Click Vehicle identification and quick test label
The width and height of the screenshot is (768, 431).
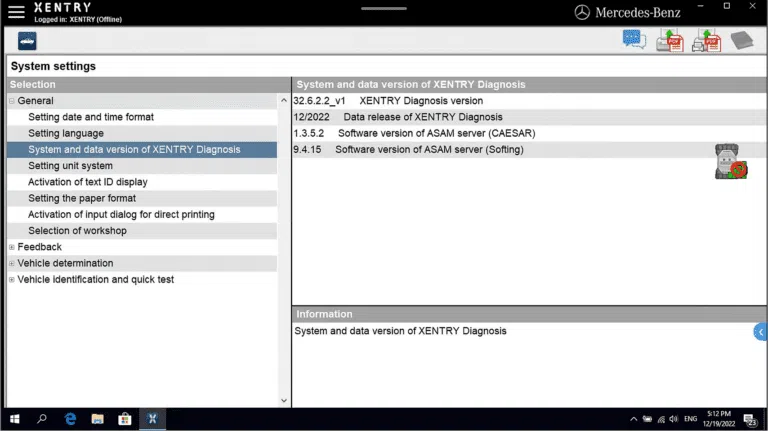click(x=96, y=279)
